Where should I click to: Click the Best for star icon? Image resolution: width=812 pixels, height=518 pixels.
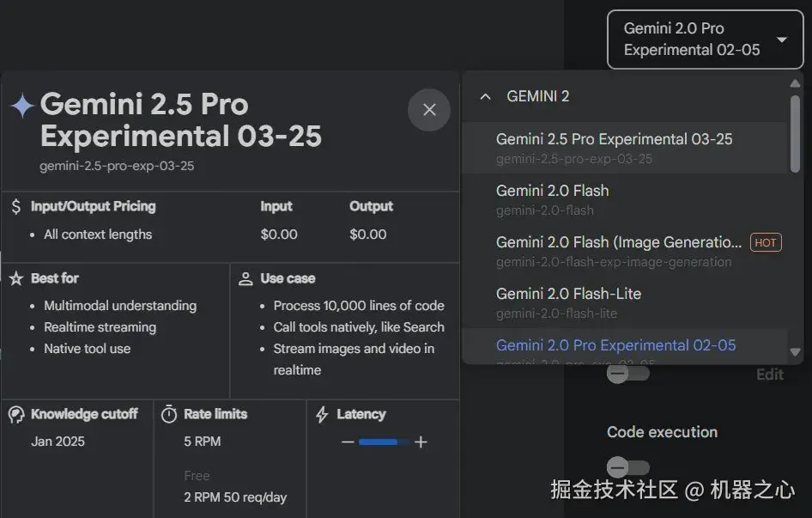[16, 278]
